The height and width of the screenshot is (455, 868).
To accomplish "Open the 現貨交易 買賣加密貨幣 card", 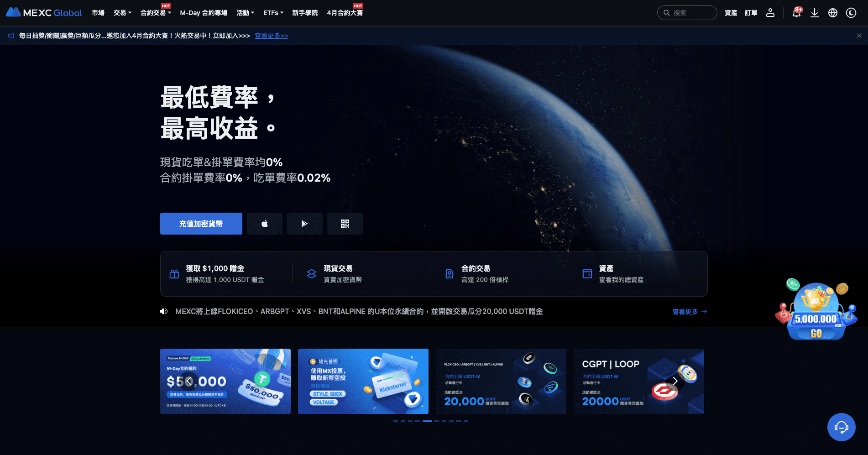I will pyautogui.click(x=361, y=274).
